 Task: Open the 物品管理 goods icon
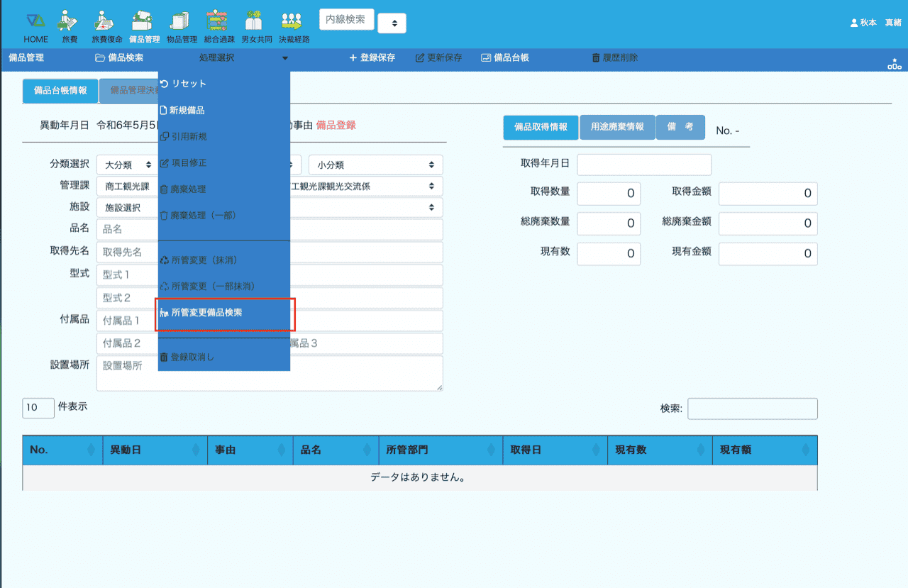point(182,26)
